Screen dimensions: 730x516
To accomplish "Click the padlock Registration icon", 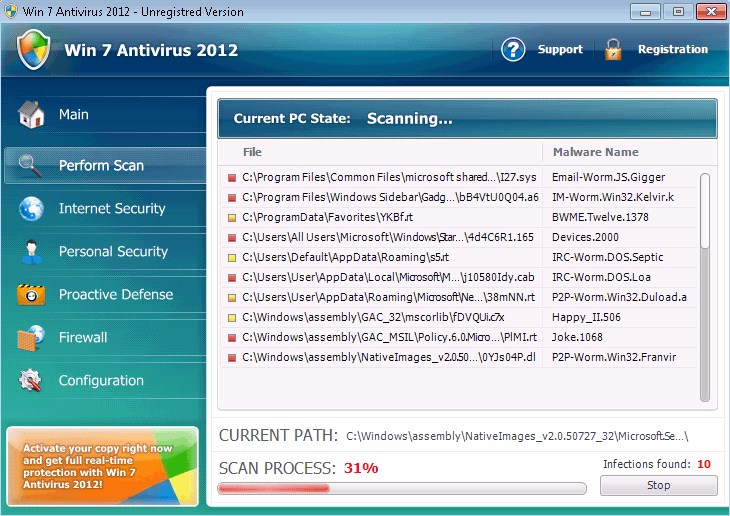I will (x=613, y=50).
